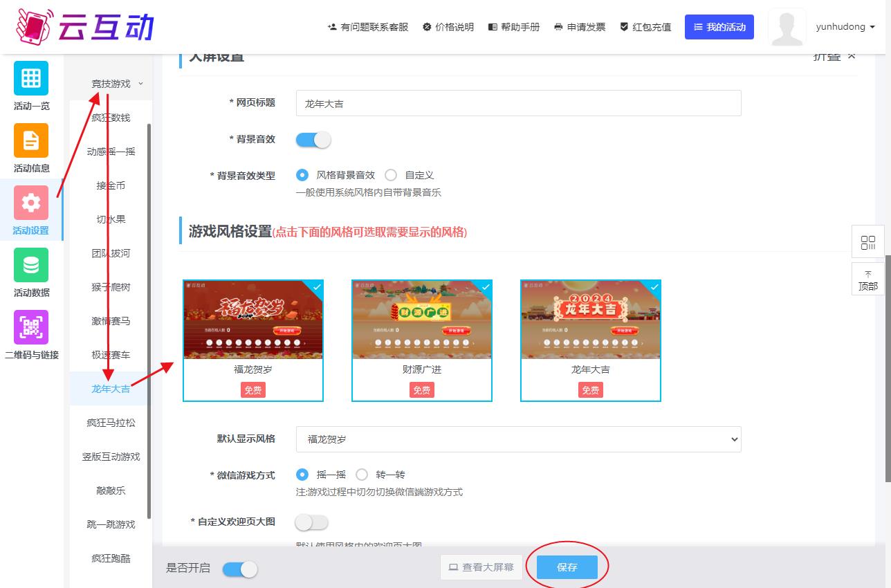
Task: Click 查看大屏幕 button
Action: pyautogui.click(x=481, y=567)
